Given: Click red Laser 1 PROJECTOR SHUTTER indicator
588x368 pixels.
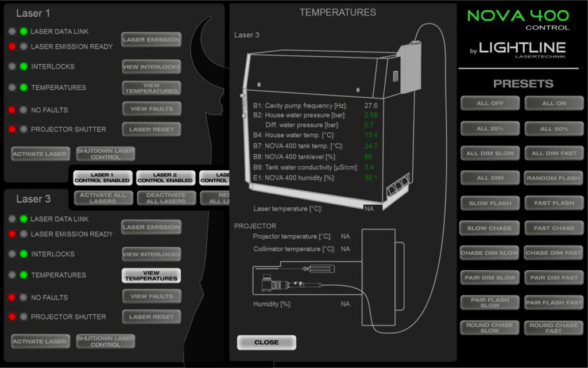Looking at the screenshot, I should click(12, 129).
